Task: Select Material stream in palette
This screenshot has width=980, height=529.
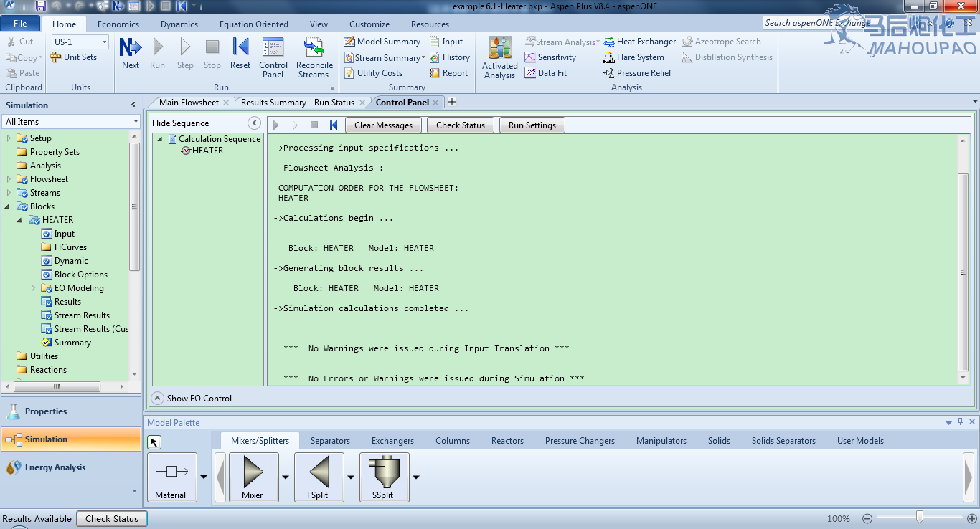Action: 171,477
